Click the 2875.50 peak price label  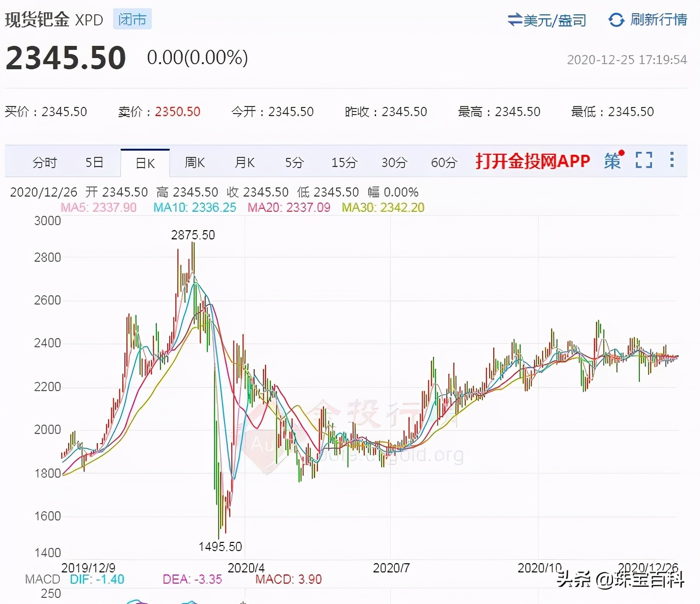(x=193, y=235)
